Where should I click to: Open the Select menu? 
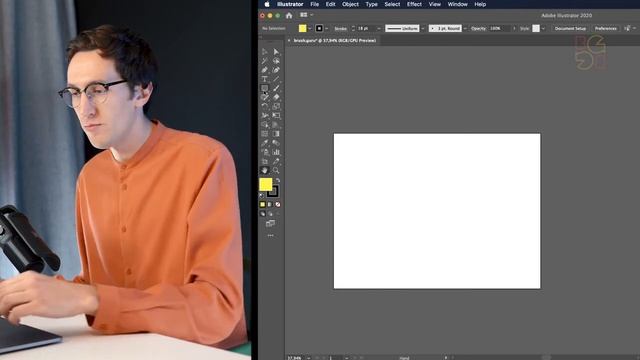click(x=392, y=4)
